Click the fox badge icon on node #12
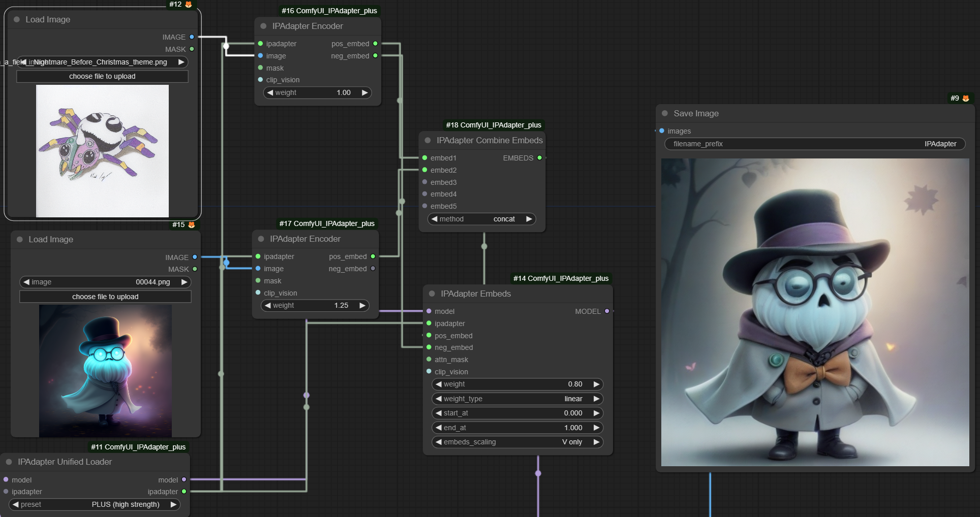This screenshot has width=980, height=517. tap(189, 5)
